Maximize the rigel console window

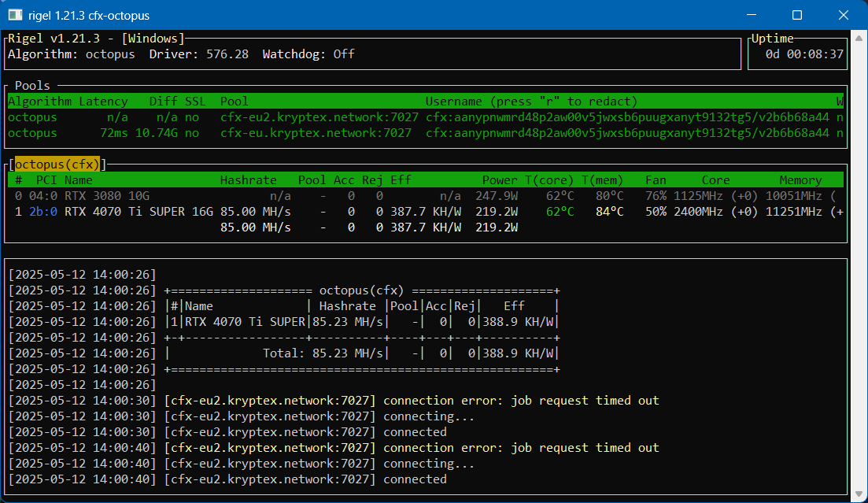point(797,15)
